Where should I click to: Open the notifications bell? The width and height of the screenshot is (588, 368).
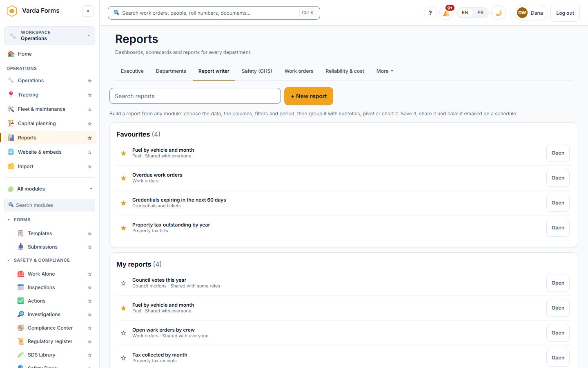(446, 13)
